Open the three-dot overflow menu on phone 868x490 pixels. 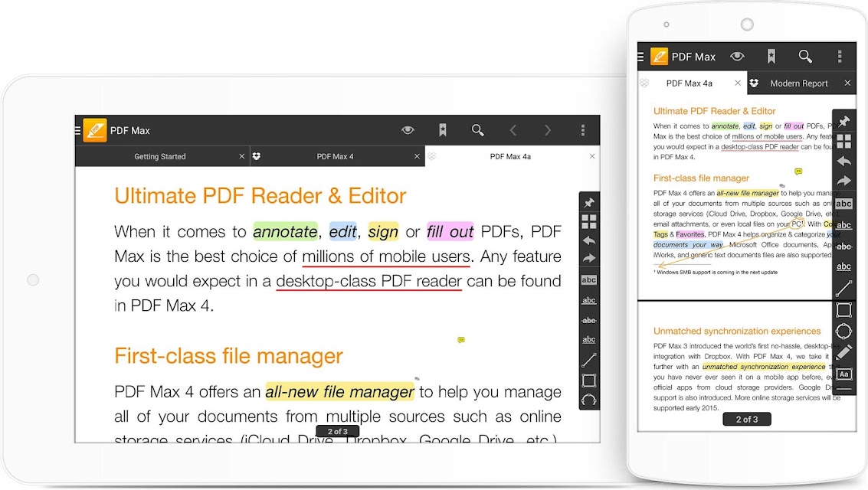pos(840,57)
